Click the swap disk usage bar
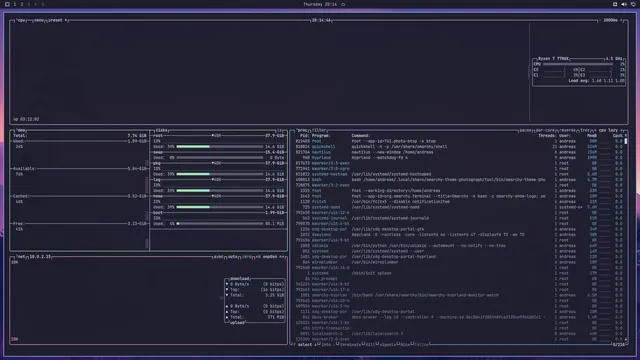 [220, 158]
